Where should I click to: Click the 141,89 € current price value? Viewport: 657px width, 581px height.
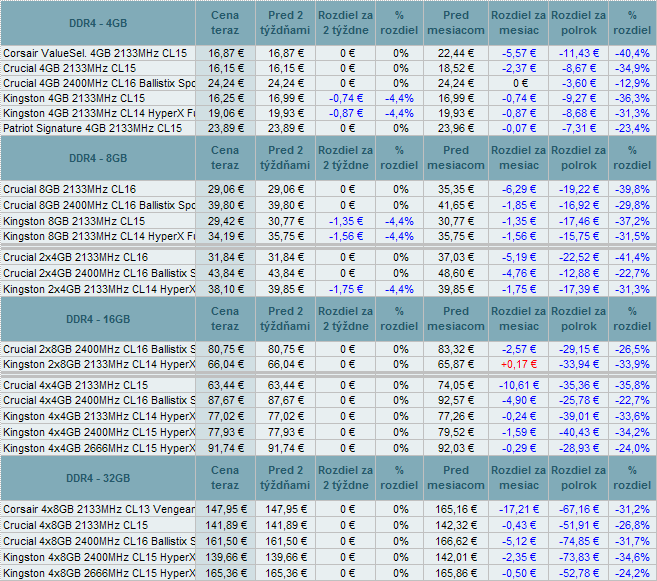(226, 525)
